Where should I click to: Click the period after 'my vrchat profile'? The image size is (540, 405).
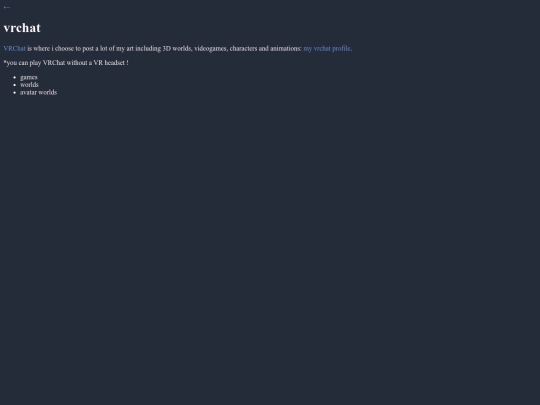(x=351, y=51)
